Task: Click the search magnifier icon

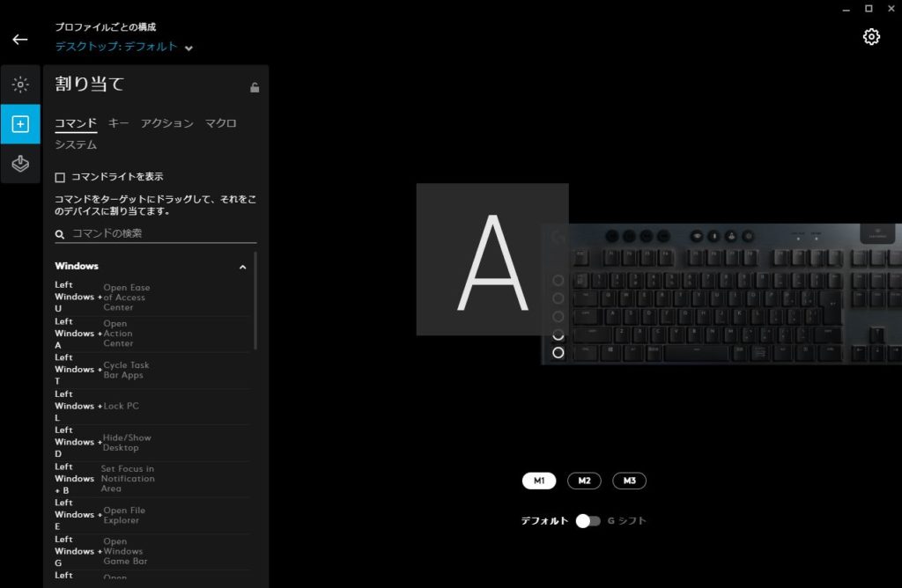Action: click(59, 234)
